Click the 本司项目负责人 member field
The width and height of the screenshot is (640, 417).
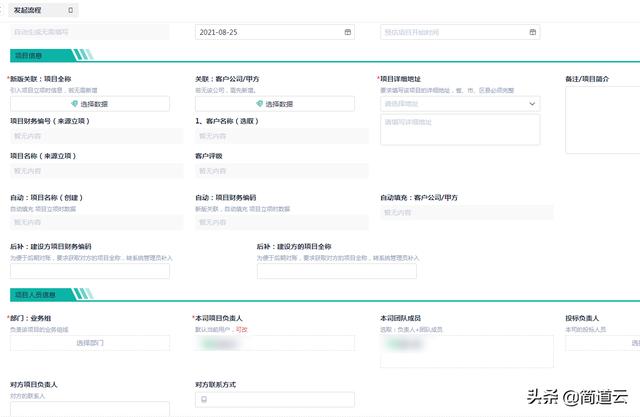click(x=275, y=343)
